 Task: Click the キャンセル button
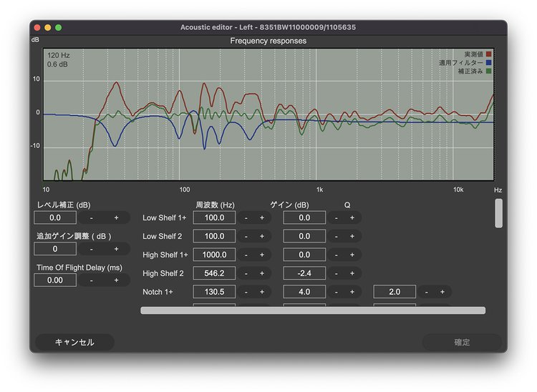74,342
